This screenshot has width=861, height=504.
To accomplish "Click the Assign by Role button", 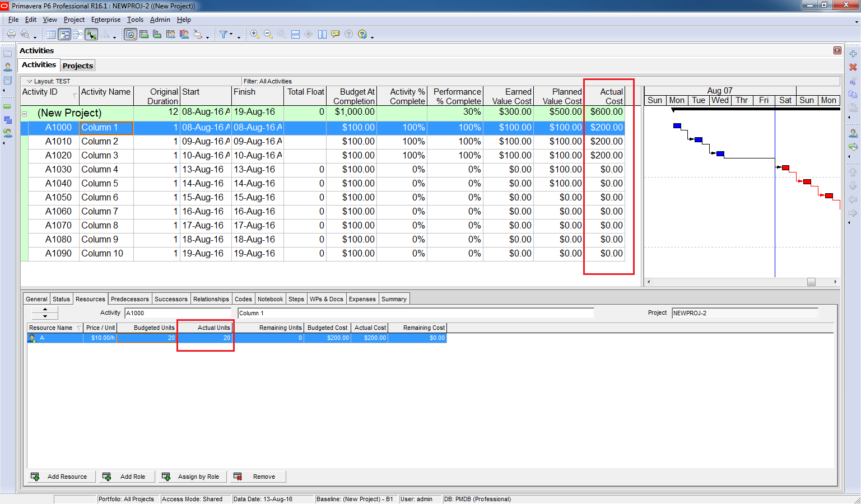I will coord(193,477).
